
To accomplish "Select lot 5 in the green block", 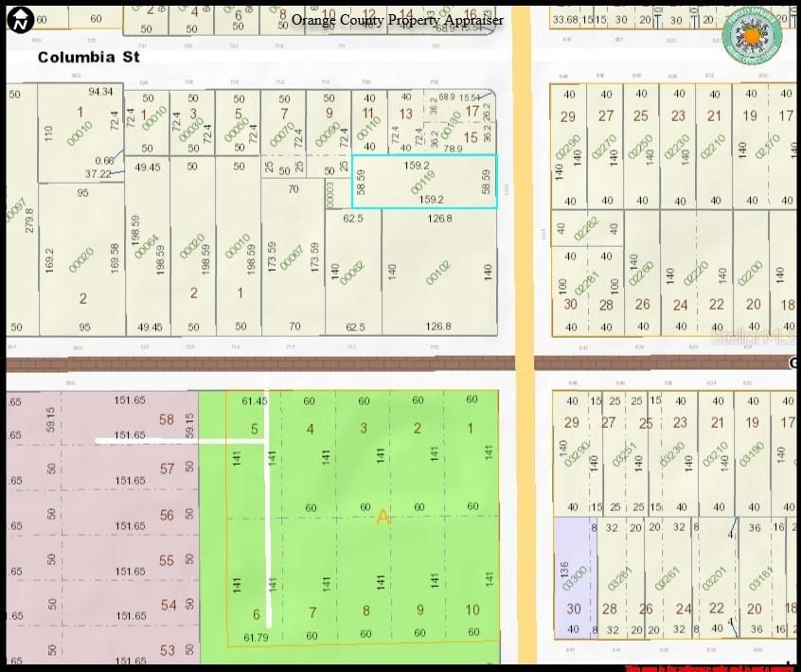I will (254, 429).
